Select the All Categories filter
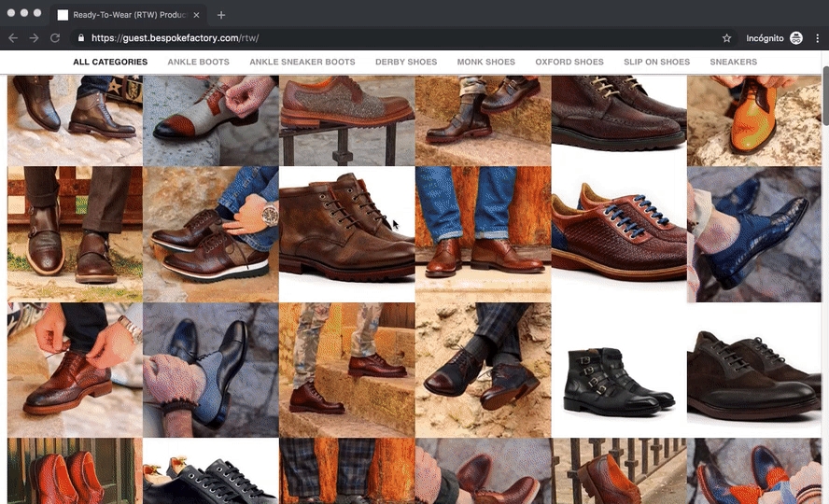Screen dimensions: 829x504 point(110,63)
